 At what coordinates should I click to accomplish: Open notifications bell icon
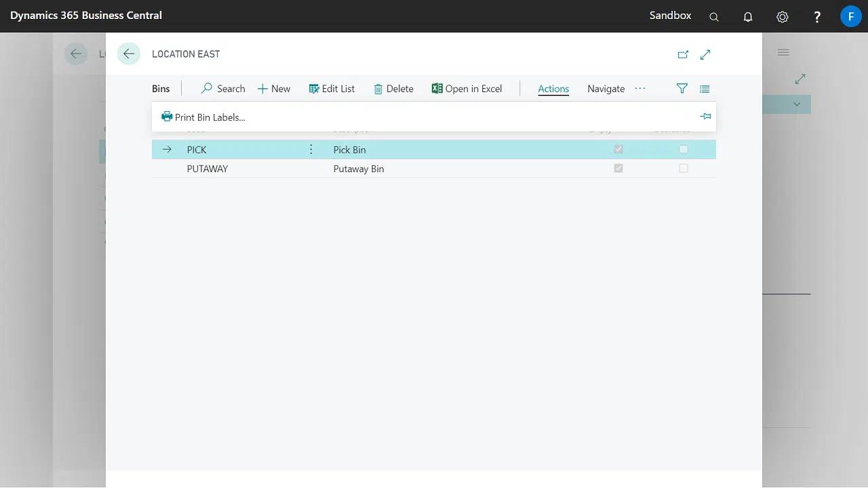tap(748, 16)
